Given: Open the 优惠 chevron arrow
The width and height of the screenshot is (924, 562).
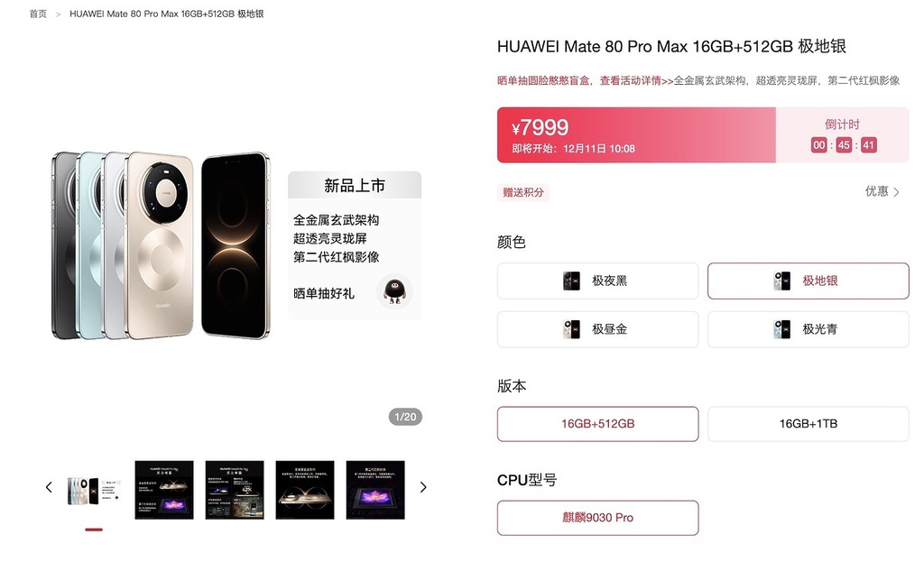Looking at the screenshot, I should click(896, 192).
